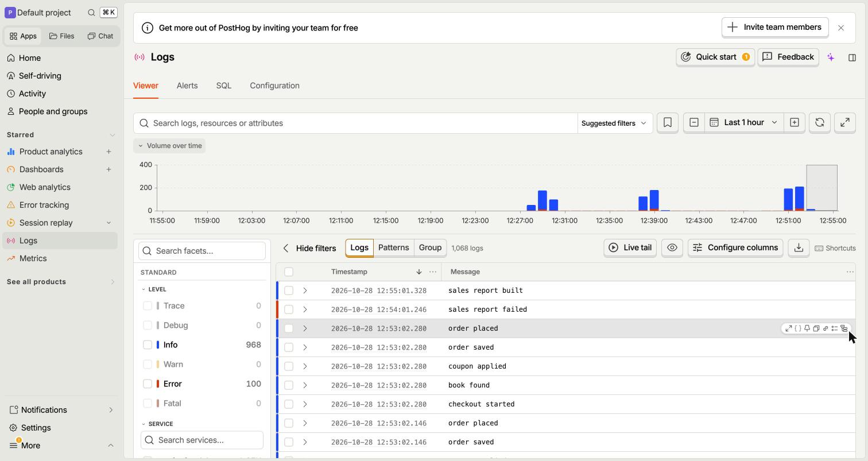The width and height of the screenshot is (868, 461).
Task: Toggle the select-all logs checkbox in the header
Action: [289, 272]
